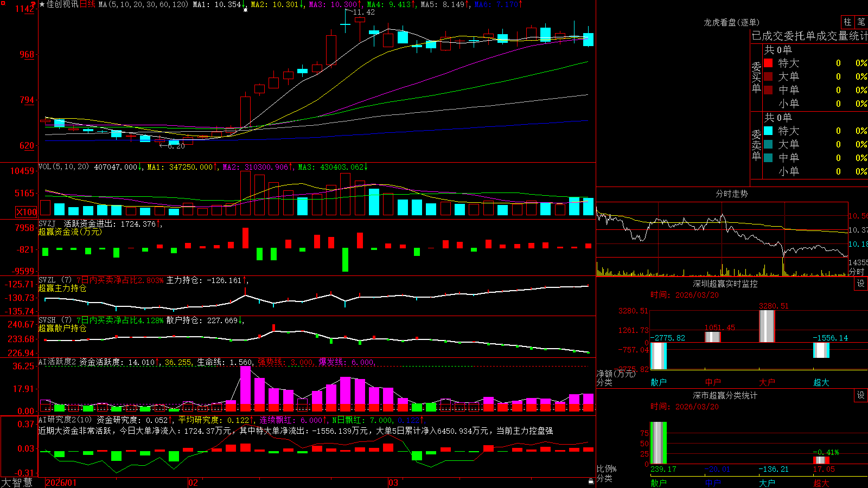The width and height of the screenshot is (868, 488).
Task: Click the red 特大 buy-order swatch
Action: pyautogui.click(x=768, y=63)
